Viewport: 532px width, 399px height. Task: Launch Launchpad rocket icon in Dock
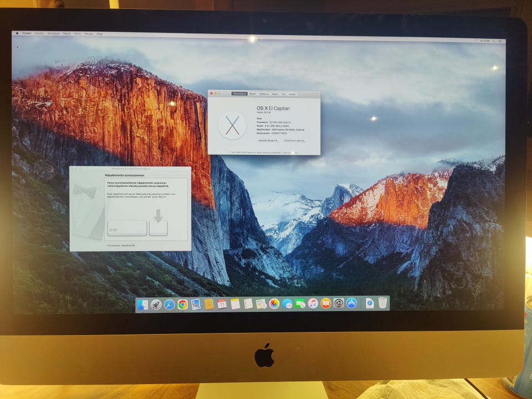(156, 305)
